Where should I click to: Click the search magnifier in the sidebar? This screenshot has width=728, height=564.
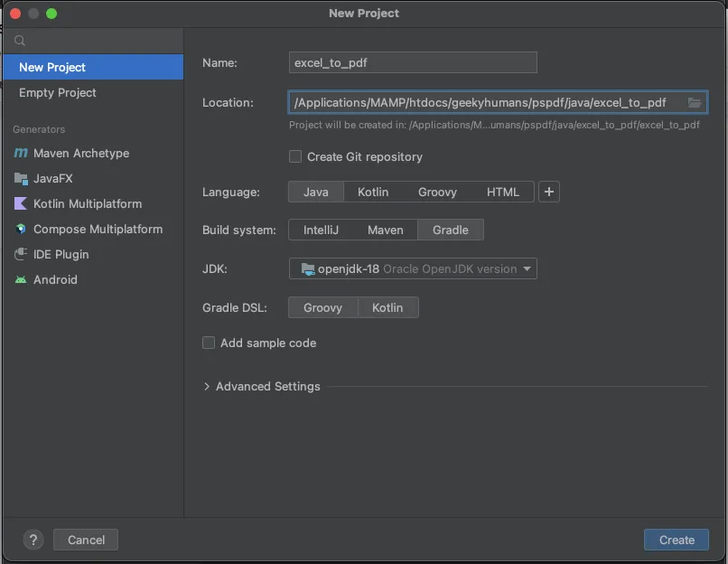coord(19,40)
